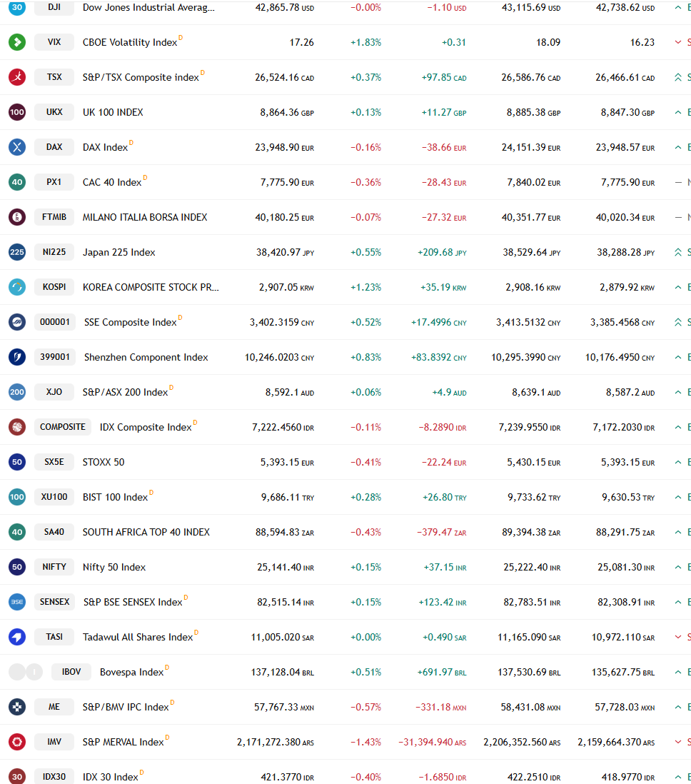Viewport: 691px width, 784px height.
Task: Open Tadawul All Shares Index page
Action: pyautogui.click(x=138, y=638)
